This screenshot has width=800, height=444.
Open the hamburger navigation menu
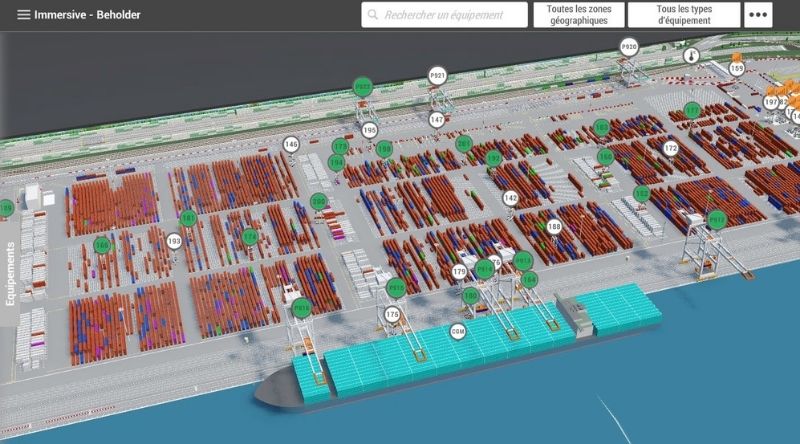pos(23,15)
